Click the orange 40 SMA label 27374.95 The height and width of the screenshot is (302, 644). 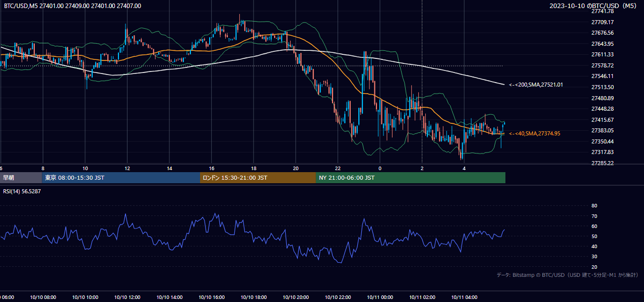pos(535,134)
